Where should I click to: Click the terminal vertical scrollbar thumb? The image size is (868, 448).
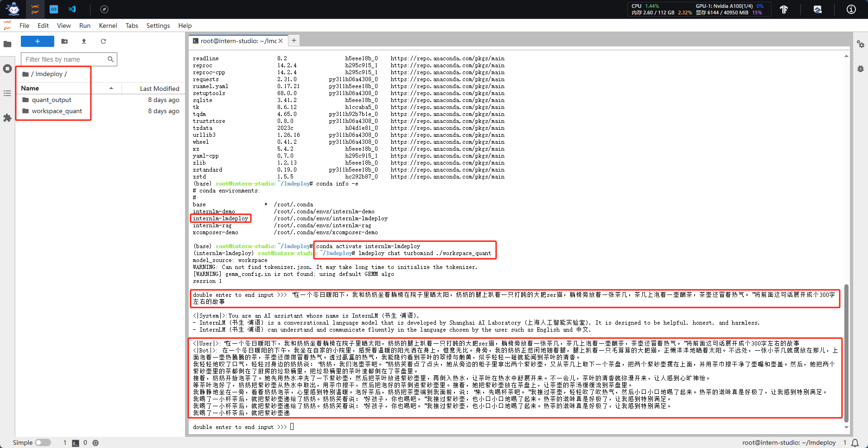click(x=846, y=352)
